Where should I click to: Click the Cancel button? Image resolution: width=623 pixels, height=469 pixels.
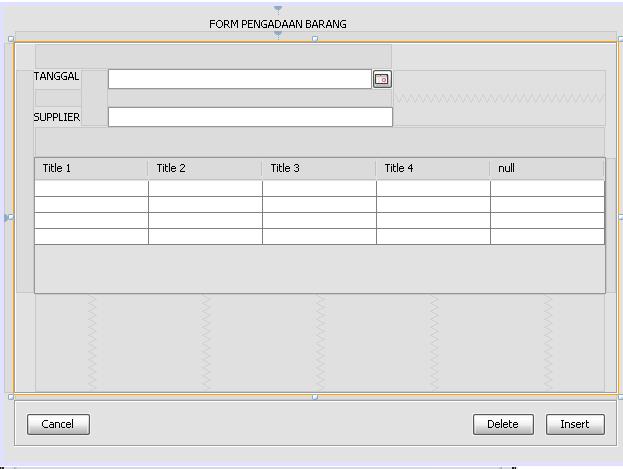click(x=58, y=424)
